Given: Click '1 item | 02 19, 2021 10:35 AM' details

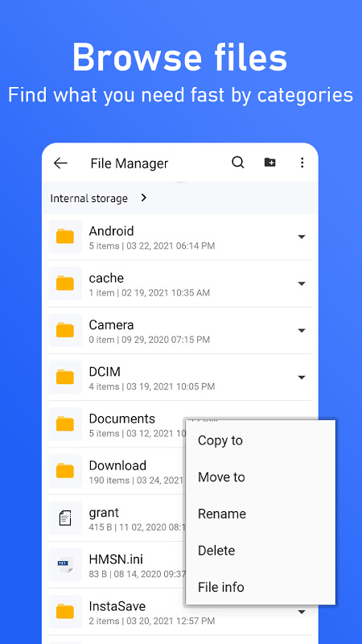Looking at the screenshot, I should 150,293.
